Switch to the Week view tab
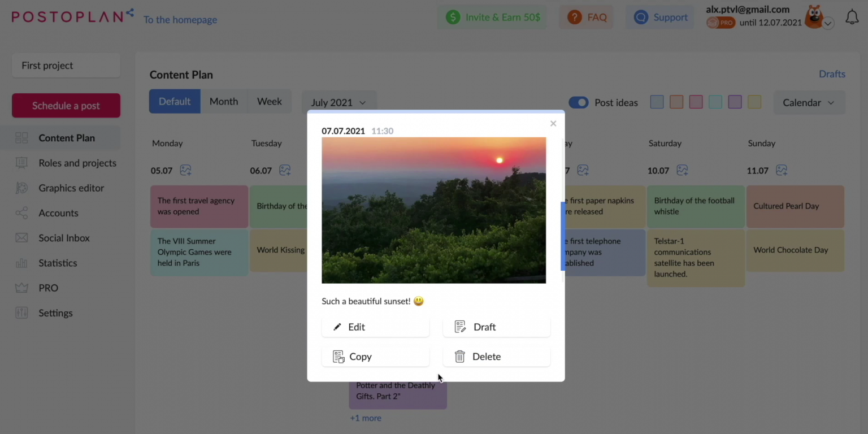This screenshot has width=868, height=434. point(269,101)
